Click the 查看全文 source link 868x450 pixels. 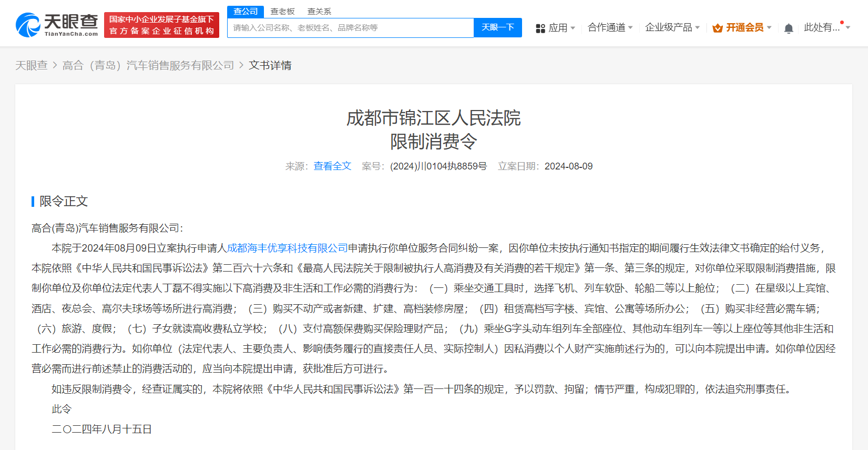[x=332, y=166]
